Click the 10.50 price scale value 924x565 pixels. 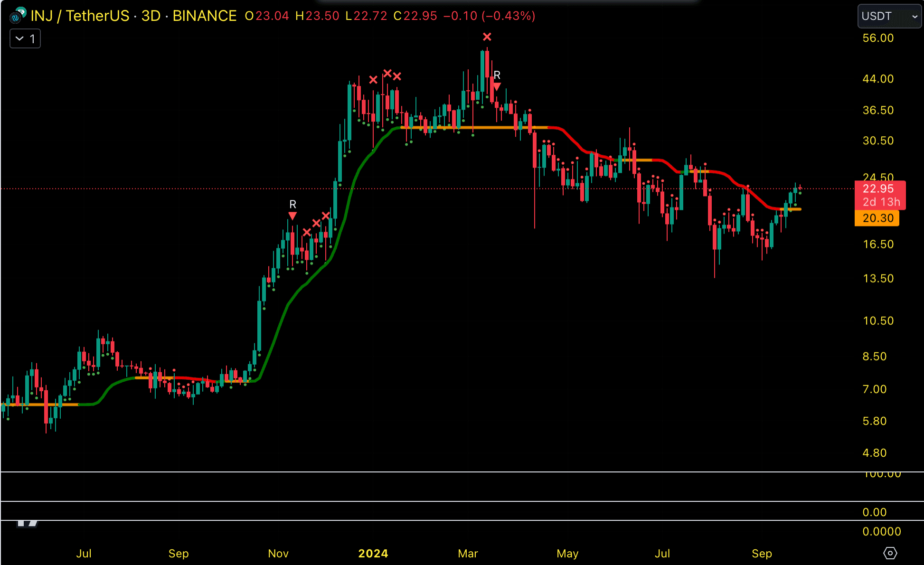coord(878,321)
